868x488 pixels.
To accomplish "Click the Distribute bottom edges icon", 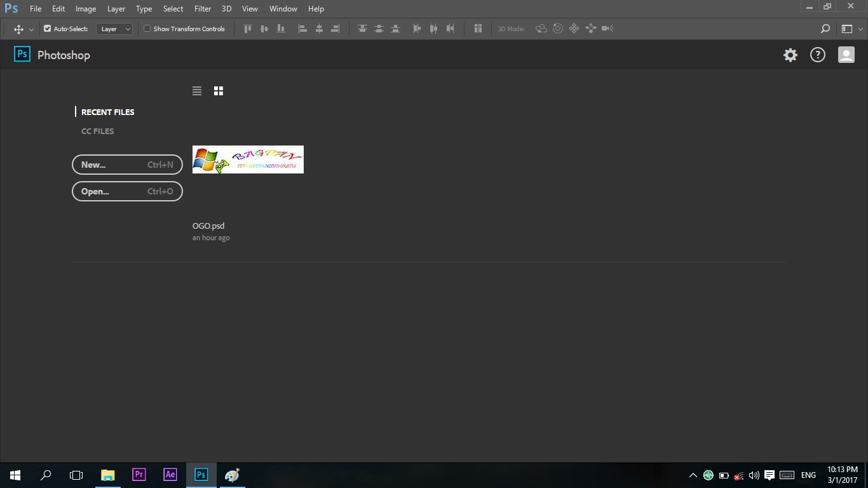I will [395, 29].
